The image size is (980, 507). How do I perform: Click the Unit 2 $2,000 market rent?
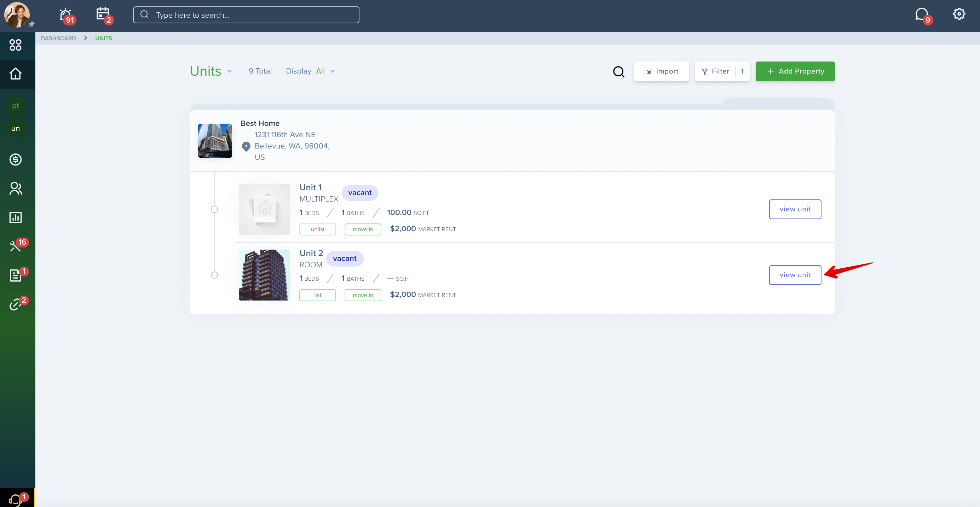coord(423,295)
